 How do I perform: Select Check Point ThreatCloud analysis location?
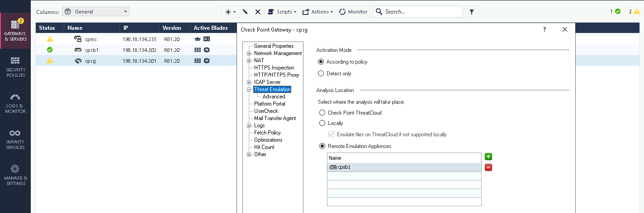click(x=322, y=113)
